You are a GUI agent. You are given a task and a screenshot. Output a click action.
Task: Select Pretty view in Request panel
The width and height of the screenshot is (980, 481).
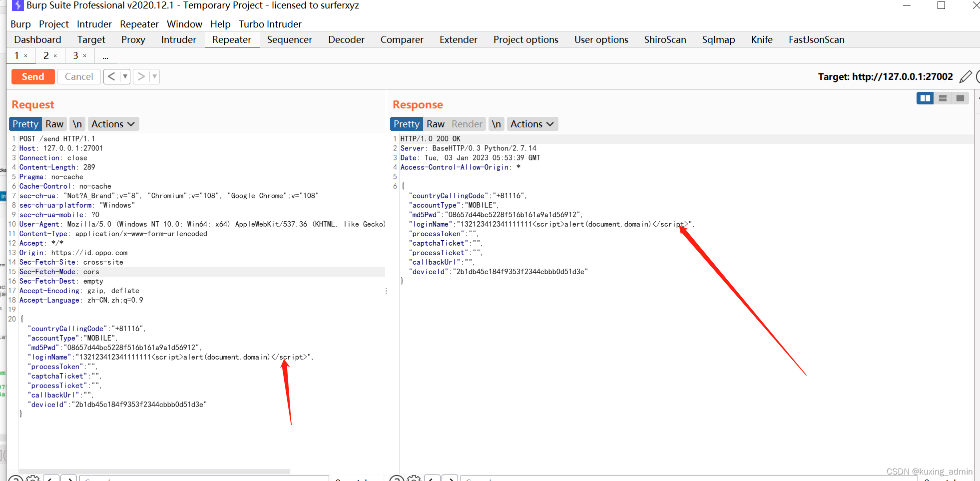pyautogui.click(x=25, y=124)
